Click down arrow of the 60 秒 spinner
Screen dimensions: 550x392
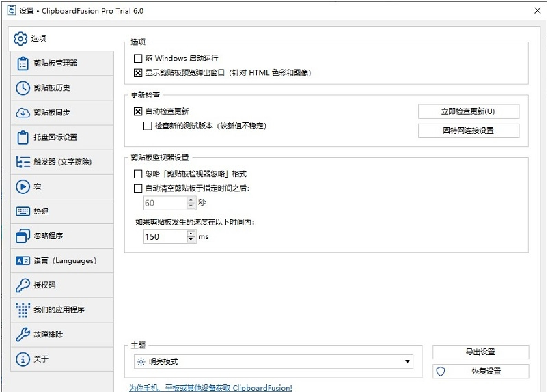191,206
